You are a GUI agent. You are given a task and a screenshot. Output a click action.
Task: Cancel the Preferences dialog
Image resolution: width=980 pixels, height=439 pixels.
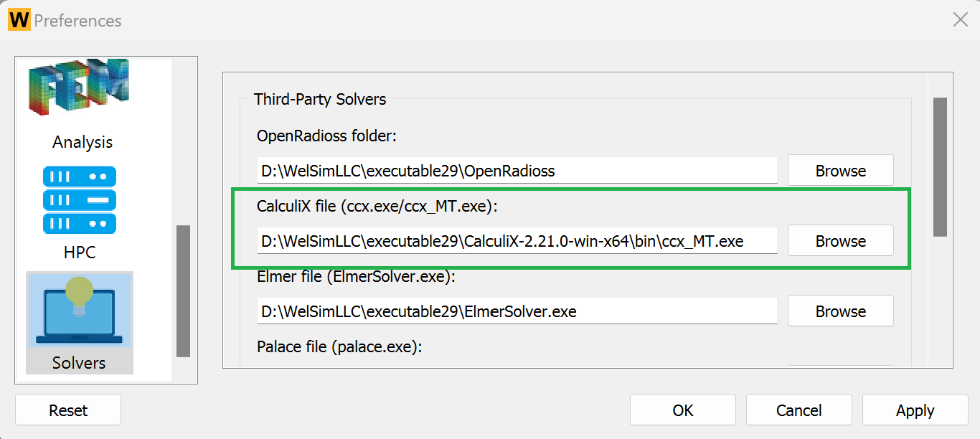click(798, 410)
